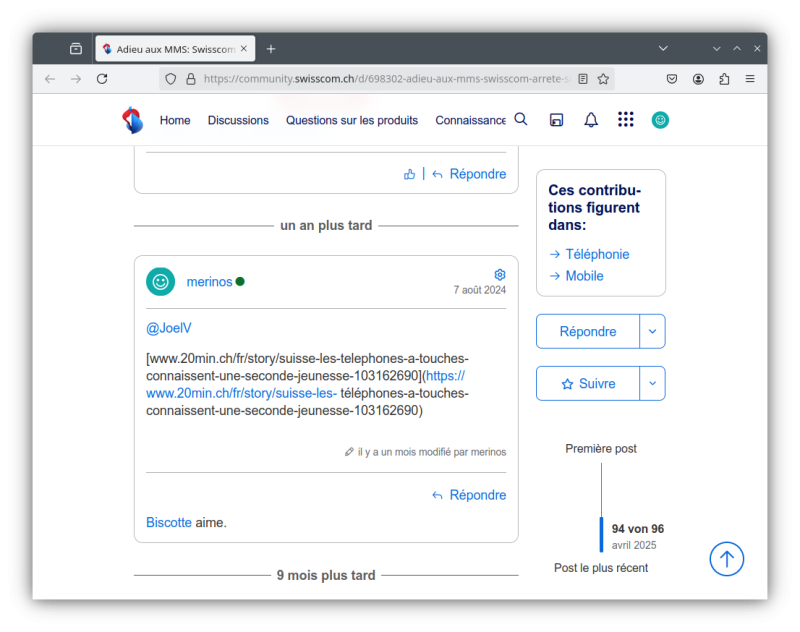Open the search magnifier icon

[x=520, y=119]
